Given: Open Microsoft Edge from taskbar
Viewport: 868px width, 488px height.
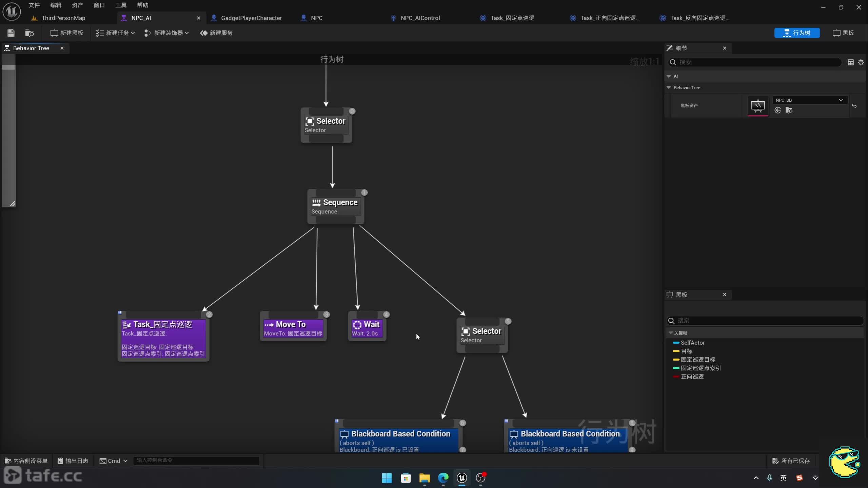Looking at the screenshot, I should [x=443, y=478].
